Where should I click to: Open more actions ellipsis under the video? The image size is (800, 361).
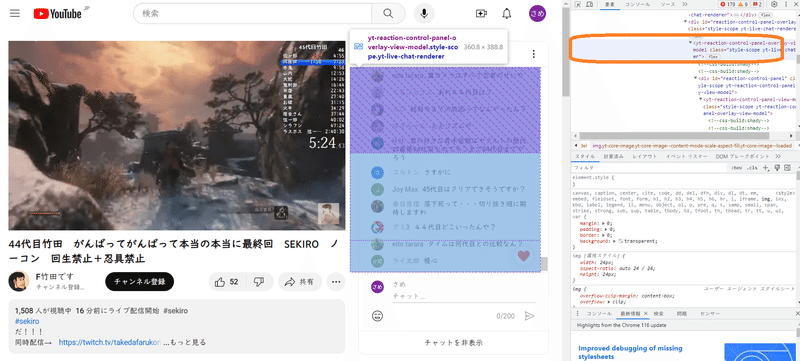[336, 281]
